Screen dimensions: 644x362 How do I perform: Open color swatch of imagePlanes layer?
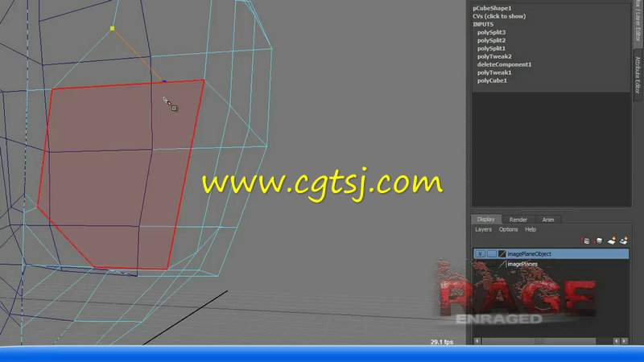pyautogui.click(x=502, y=265)
